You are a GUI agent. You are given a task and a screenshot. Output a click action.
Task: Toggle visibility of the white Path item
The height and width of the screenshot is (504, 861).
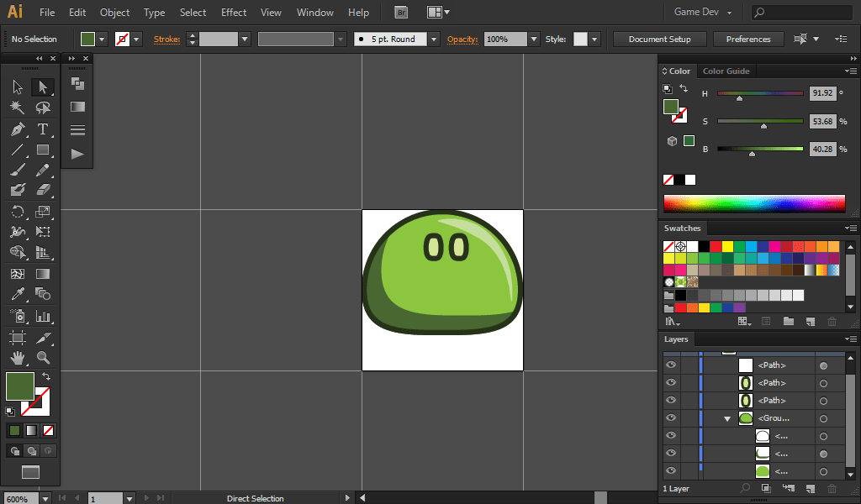(671, 365)
